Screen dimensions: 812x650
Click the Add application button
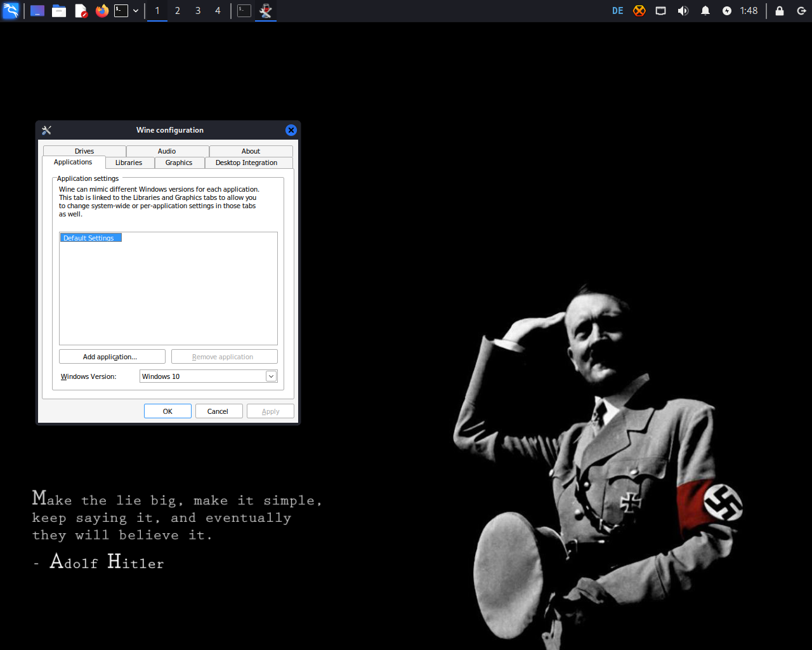(x=112, y=357)
